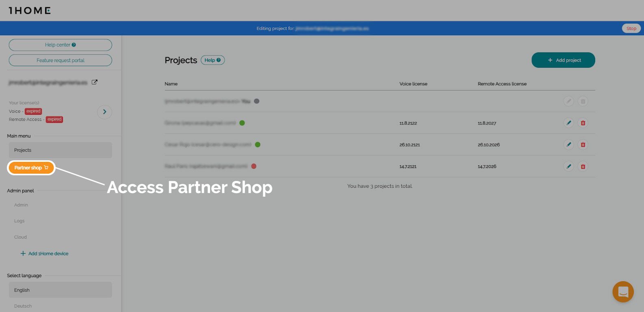Open Logs in the Admin panel
This screenshot has width=644, height=312.
(20, 221)
